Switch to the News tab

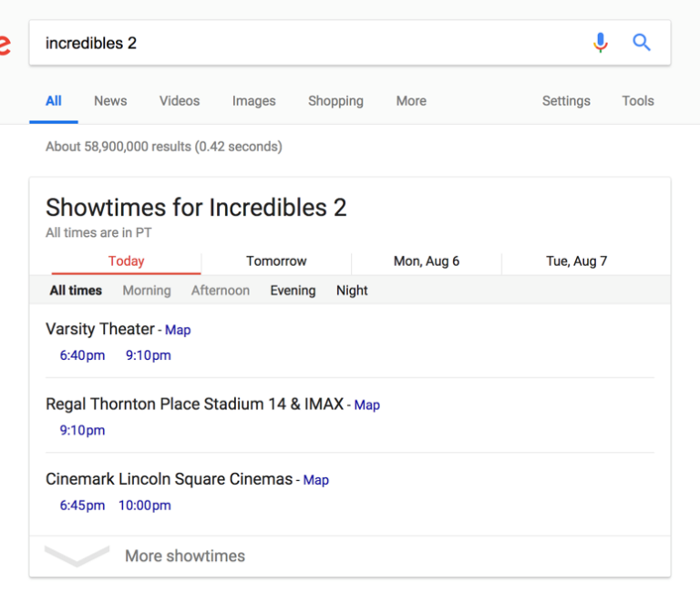110,101
